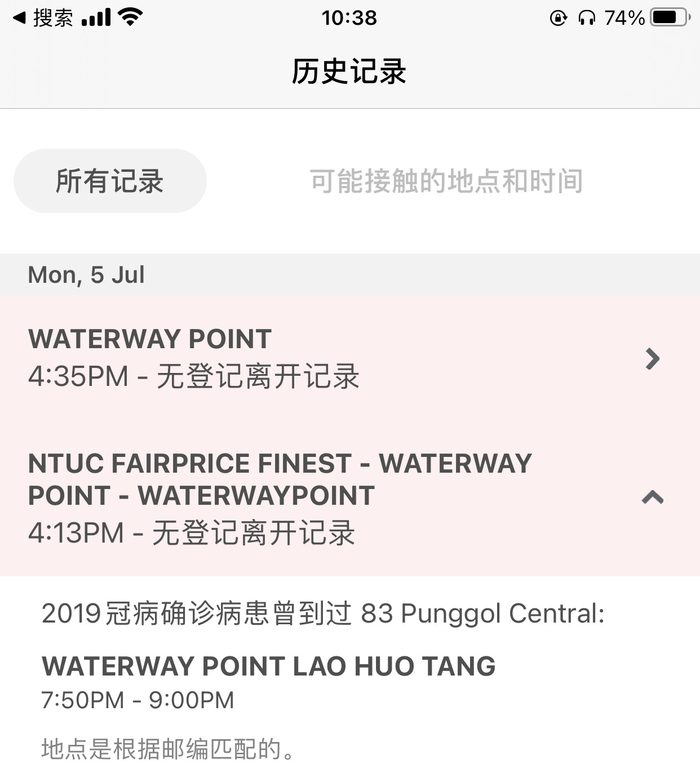Tap the 地点是根据邮编匹配的 note
The image size is (700, 782).
(x=168, y=749)
